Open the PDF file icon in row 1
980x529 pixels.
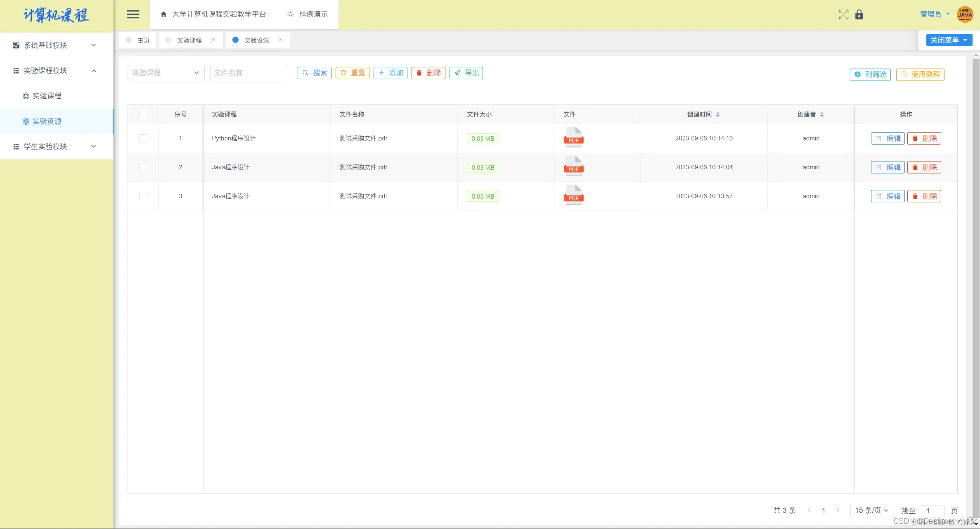click(x=573, y=138)
